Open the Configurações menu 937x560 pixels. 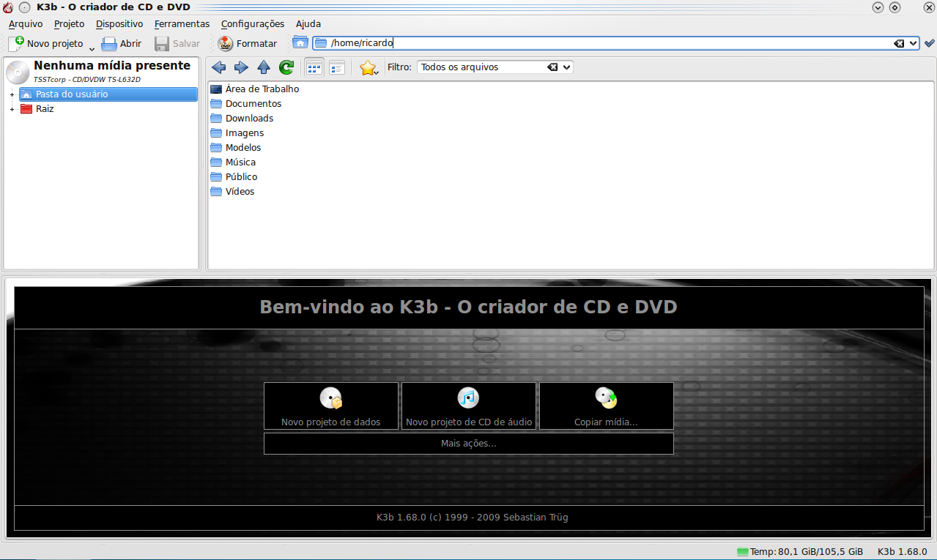pos(253,24)
